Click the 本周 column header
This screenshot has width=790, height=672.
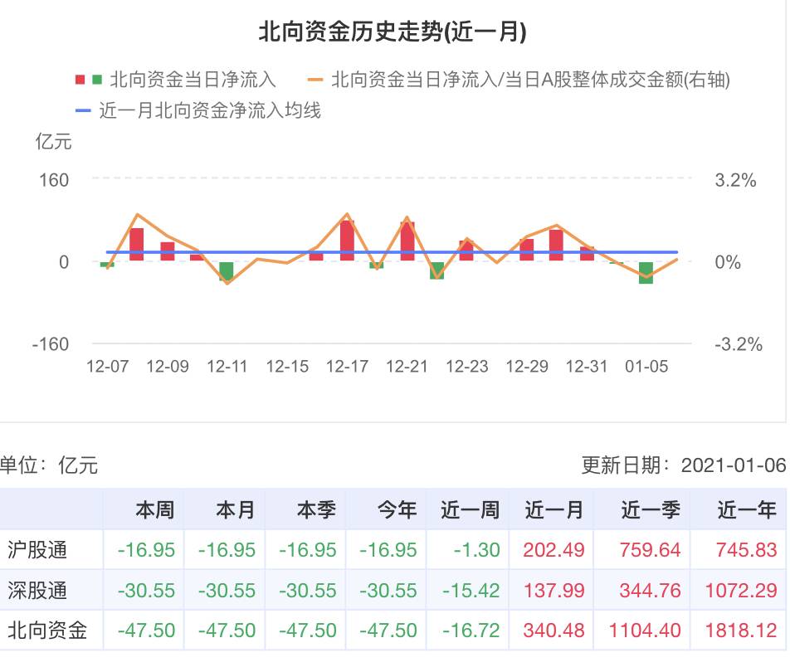pyautogui.click(x=154, y=509)
